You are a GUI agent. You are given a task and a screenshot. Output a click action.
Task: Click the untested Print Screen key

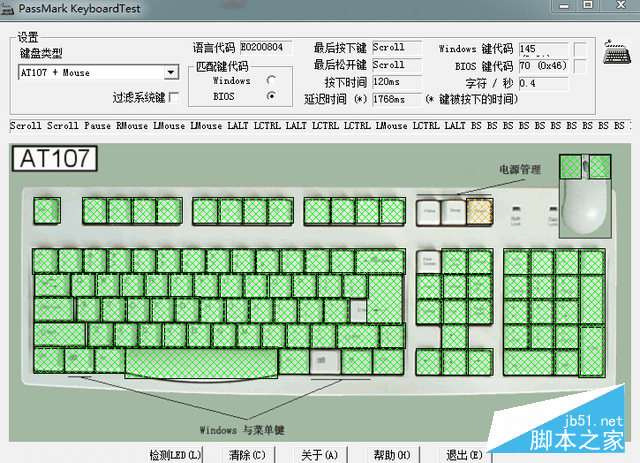coord(429,262)
